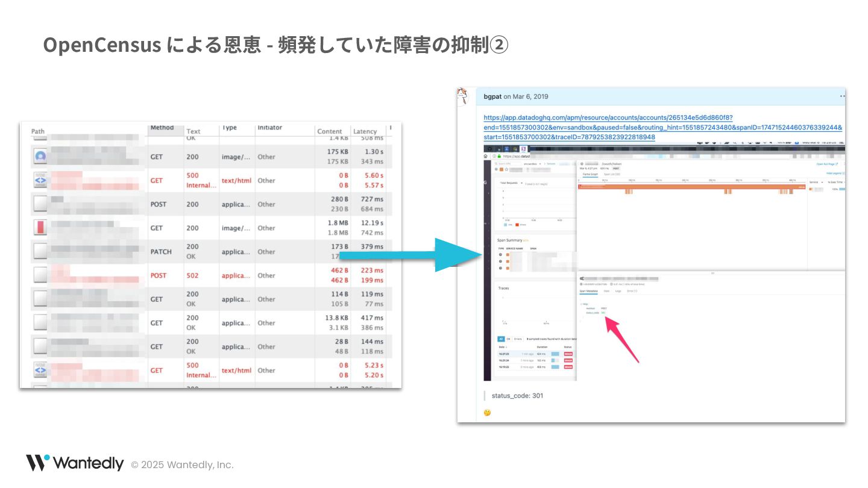Click the document icon in the 28 B row
Image resolution: width=868 pixels, height=488 pixels.
coord(40,346)
